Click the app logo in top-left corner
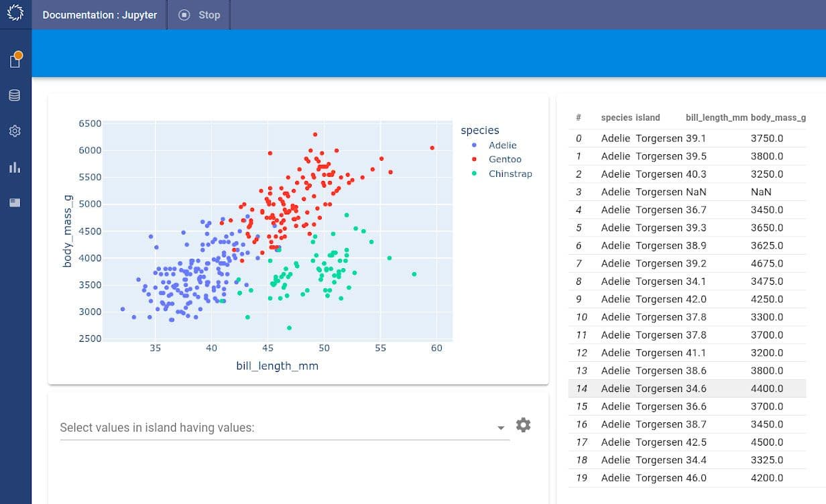The width and height of the screenshot is (826, 504). pos(15,14)
